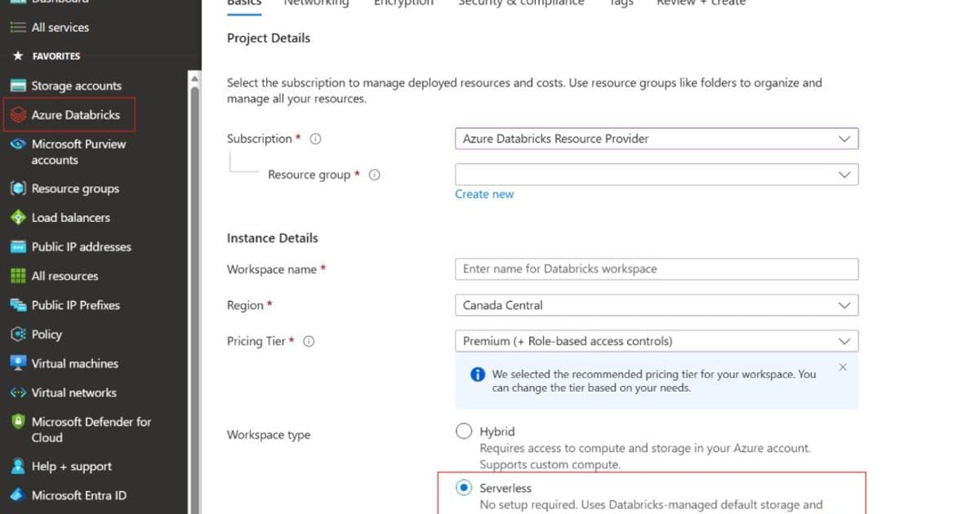Click the Create new resource group link
The height and width of the screenshot is (514, 980).
(484, 193)
